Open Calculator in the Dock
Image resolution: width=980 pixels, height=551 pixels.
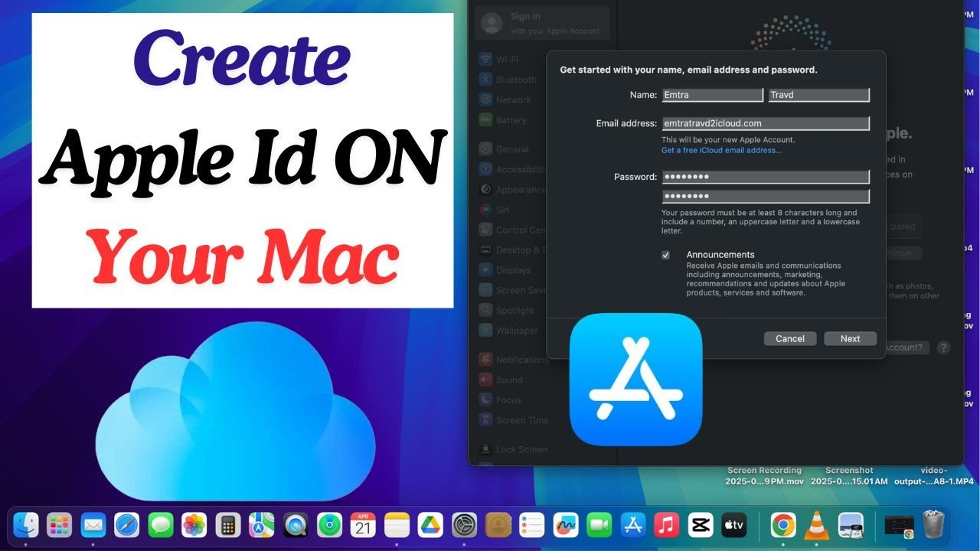pyautogui.click(x=228, y=525)
